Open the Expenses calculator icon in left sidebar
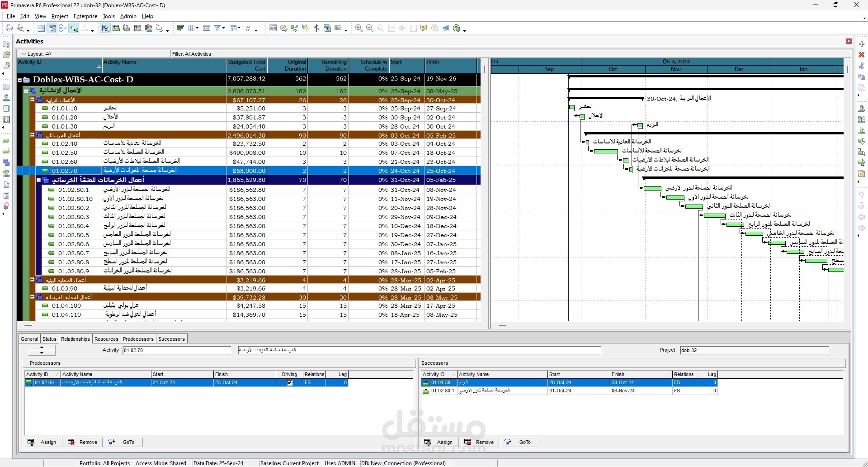 point(6,195)
